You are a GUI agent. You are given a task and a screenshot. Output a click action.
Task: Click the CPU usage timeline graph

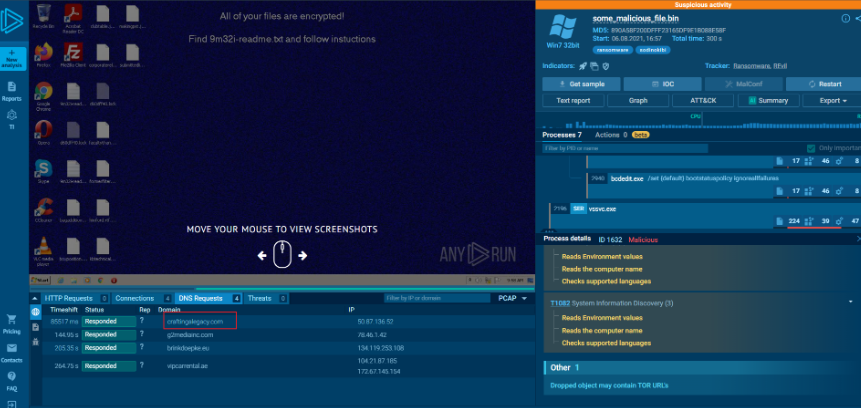tap(697, 120)
